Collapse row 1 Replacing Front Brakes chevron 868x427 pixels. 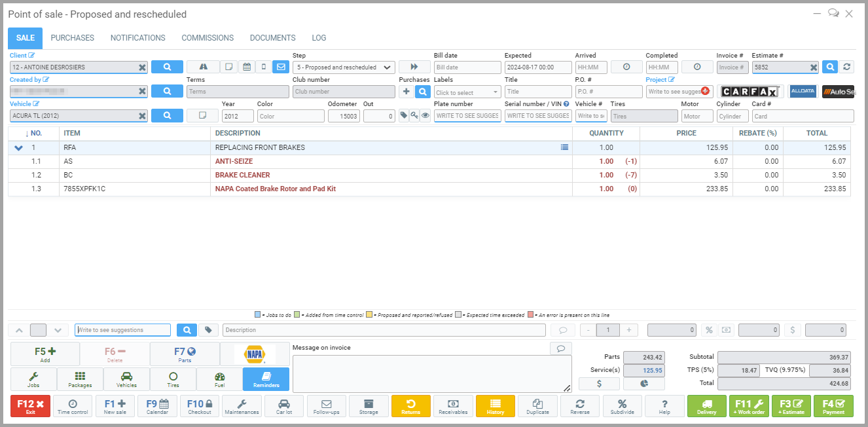tap(18, 148)
